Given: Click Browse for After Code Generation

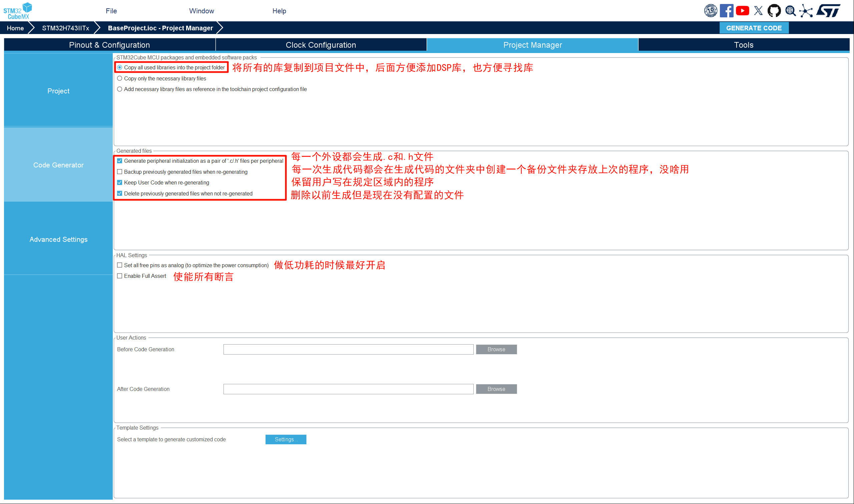Looking at the screenshot, I should pos(496,389).
